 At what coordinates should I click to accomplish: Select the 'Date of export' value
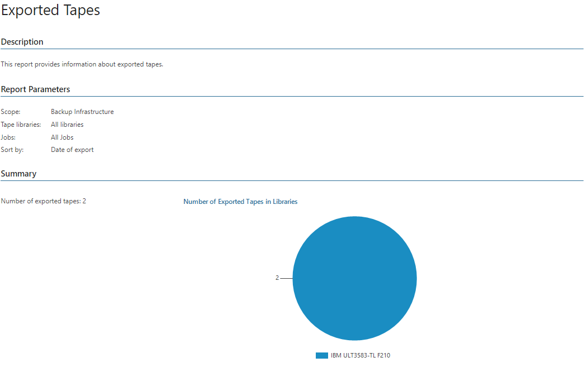[x=72, y=150]
